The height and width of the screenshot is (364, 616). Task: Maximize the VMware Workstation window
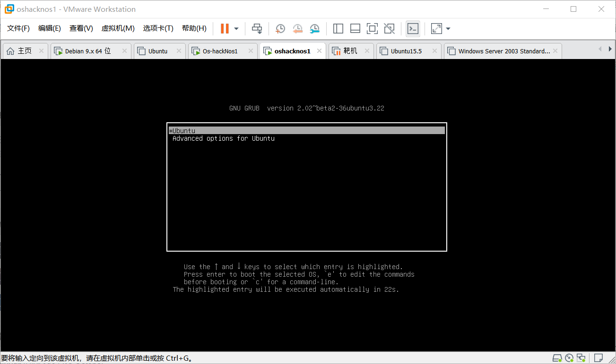click(573, 9)
